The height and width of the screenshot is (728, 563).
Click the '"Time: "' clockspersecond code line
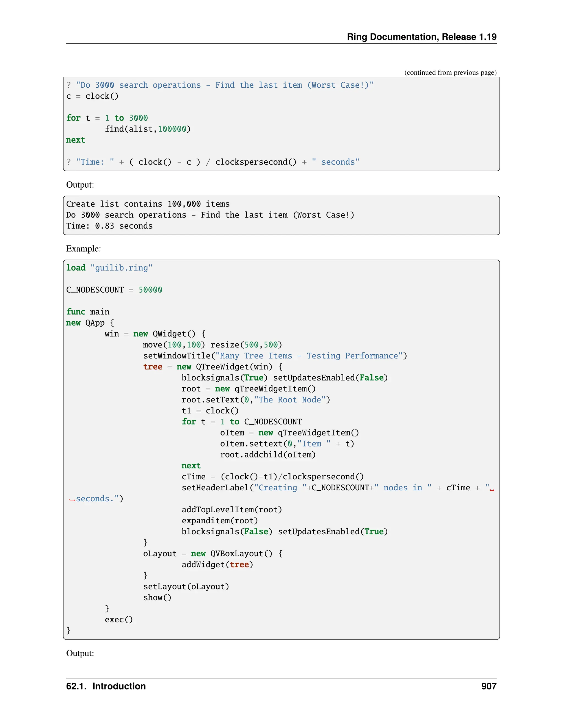213,162
